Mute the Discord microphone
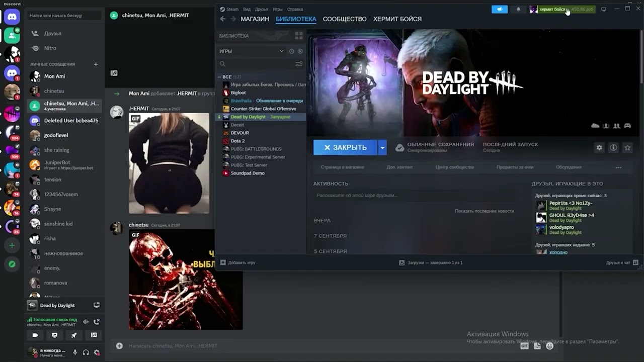Image resolution: width=644 pixels, height=362 pixels. click(75, 352)
